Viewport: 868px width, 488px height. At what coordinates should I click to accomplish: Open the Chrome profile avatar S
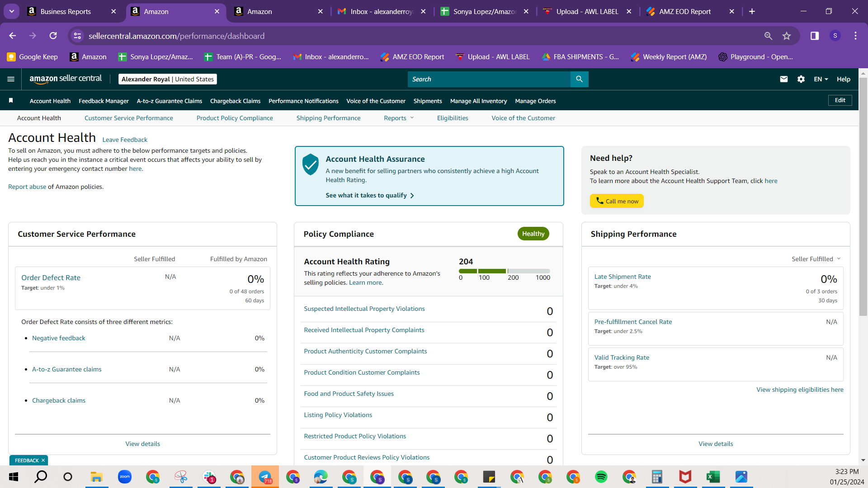835,36
